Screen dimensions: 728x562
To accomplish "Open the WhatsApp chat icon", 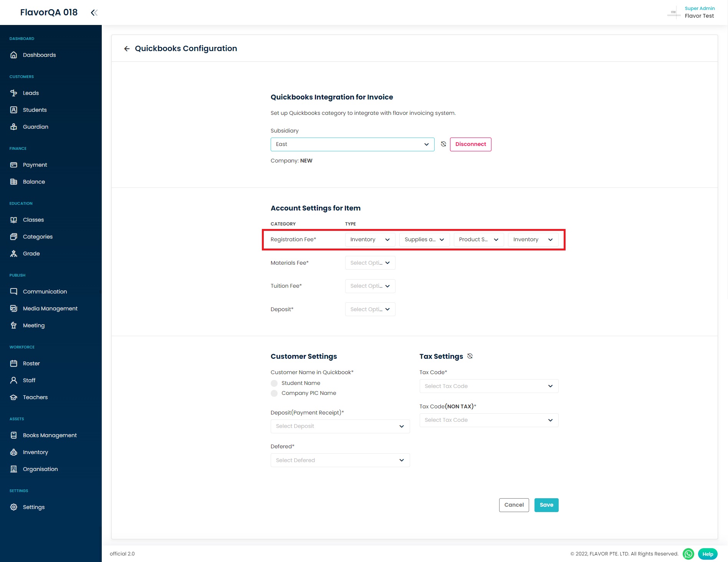I will [x=688, y=554].
